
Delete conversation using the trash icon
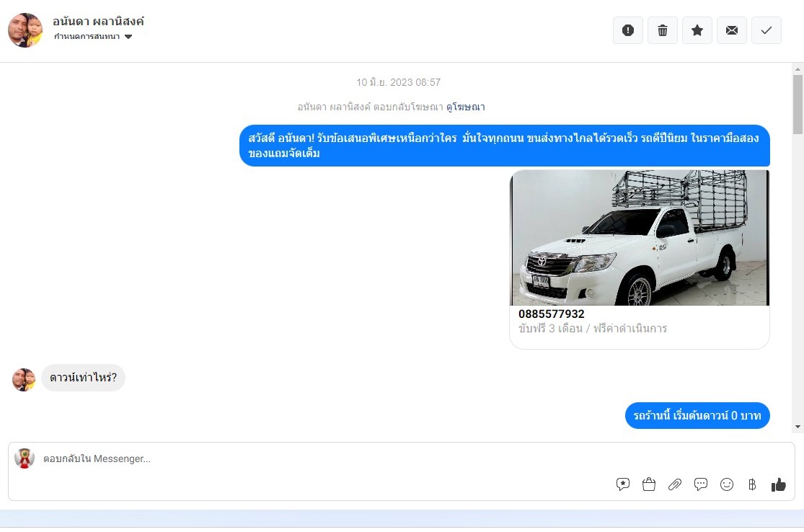tap(662, 30)
